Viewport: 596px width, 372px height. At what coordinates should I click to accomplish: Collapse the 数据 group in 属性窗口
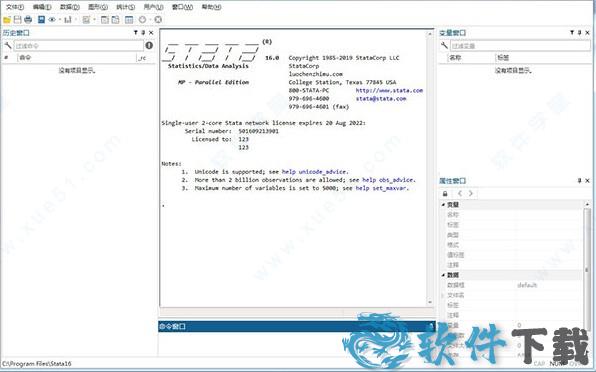tap(443, 275)
